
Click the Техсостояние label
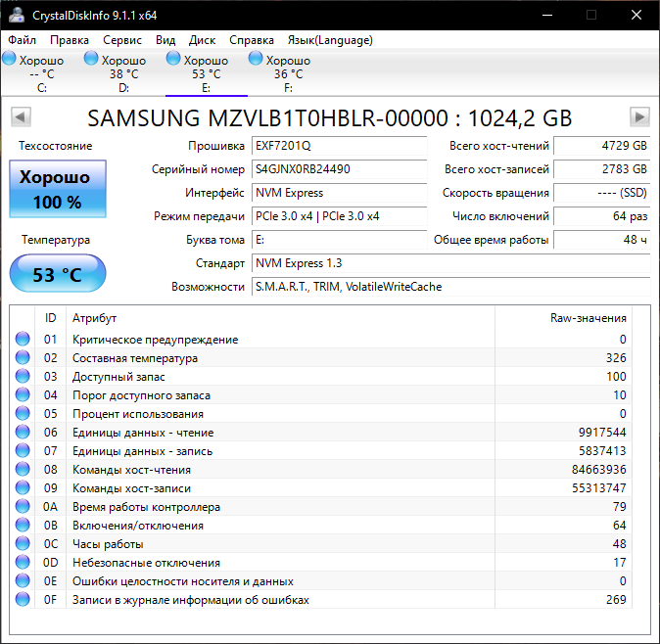(55, 146)
